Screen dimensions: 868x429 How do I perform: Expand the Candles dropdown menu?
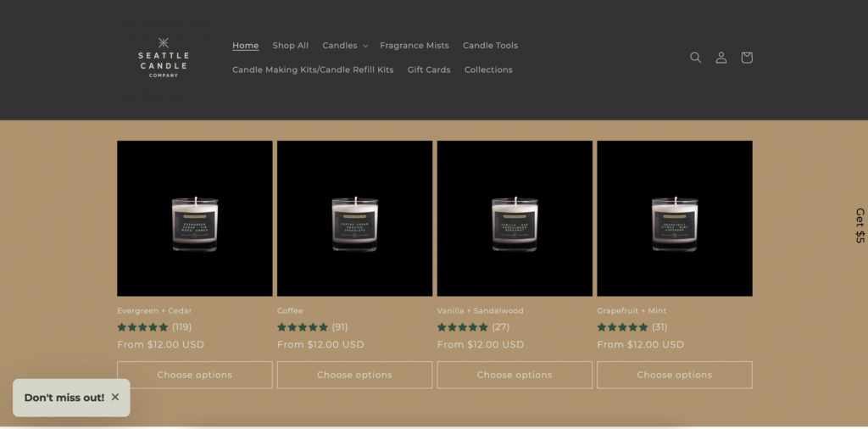[345, 46]
